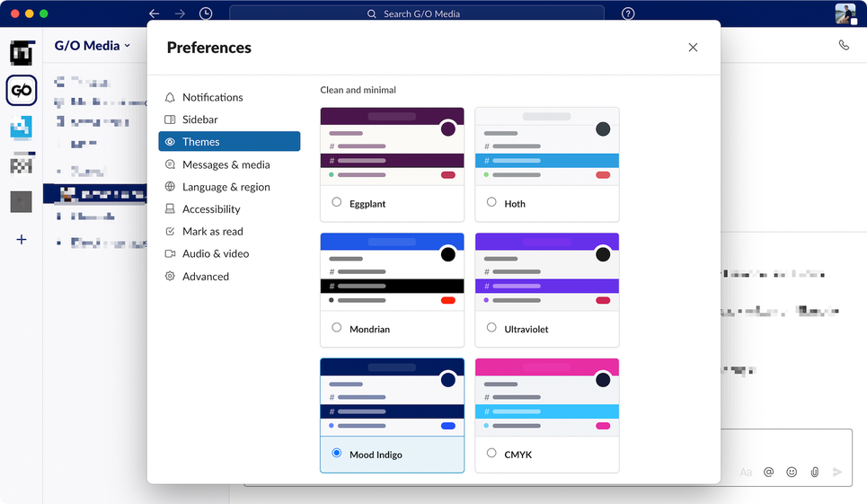
Task: Choose the CMYK theme radio button
Action: [x=491, y=453]
